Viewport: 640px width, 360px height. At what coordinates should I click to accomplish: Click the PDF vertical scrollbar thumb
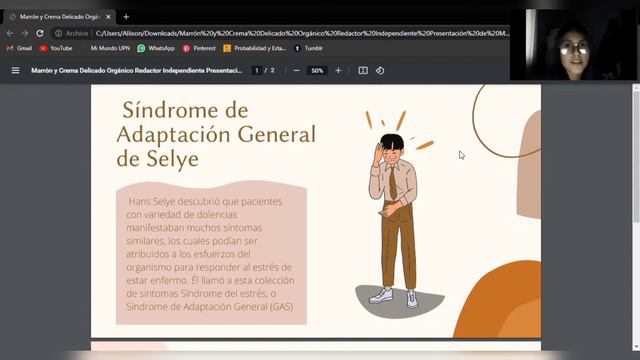point(636,157)
